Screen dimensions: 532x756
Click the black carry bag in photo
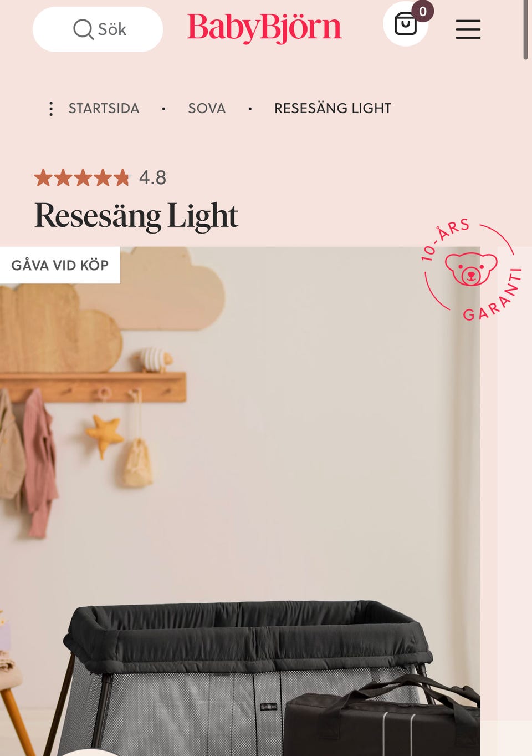pos(382,718)
